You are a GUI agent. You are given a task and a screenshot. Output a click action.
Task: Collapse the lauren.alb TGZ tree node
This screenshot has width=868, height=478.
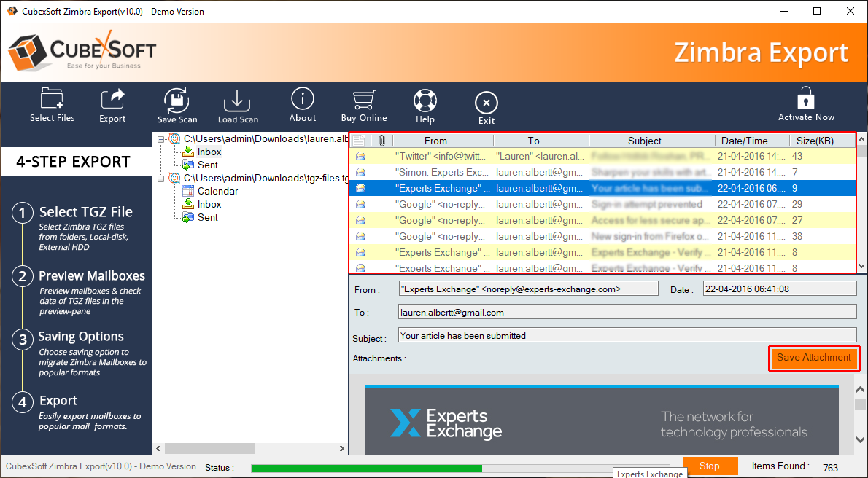(x=160, y=138)
